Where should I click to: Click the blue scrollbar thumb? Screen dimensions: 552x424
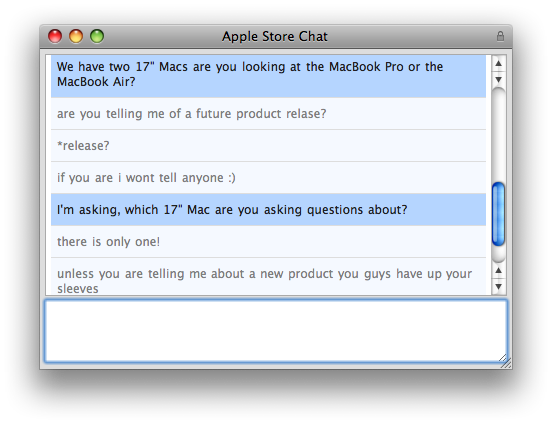pos(498,214)
